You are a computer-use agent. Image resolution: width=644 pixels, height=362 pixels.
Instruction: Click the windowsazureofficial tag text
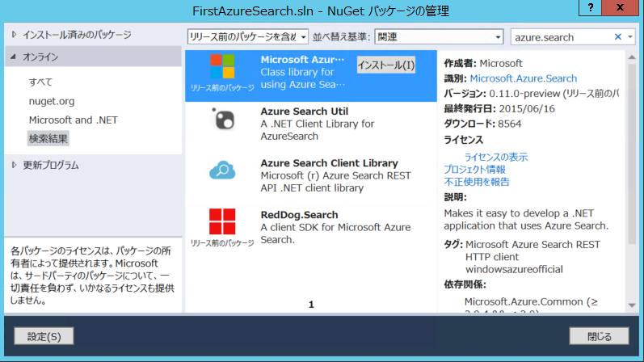(514, 269)
